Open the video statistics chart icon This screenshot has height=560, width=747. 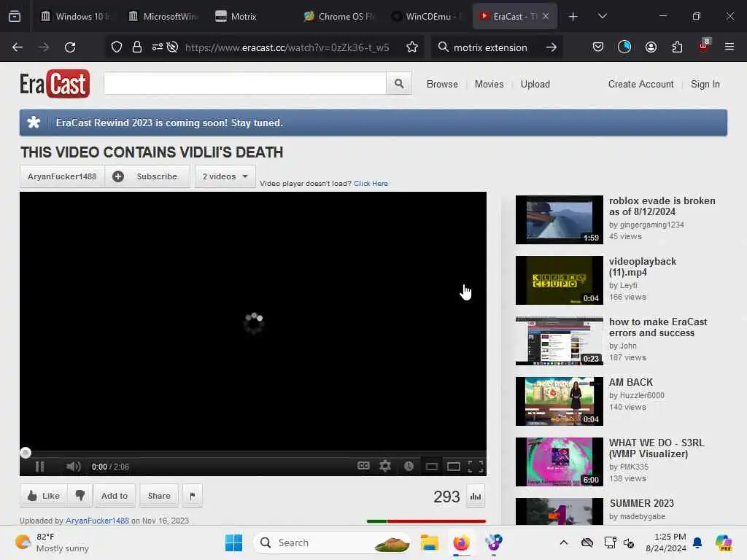pyautogui.click(x=476, y=496)
